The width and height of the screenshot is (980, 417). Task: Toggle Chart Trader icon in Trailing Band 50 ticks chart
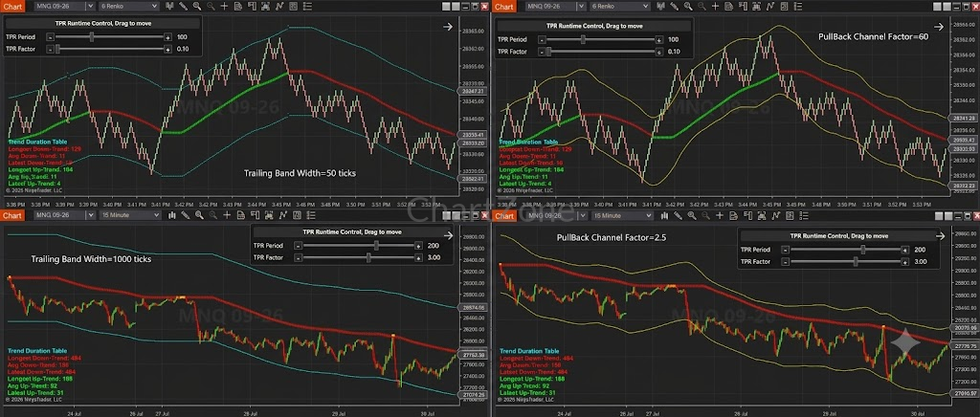(x=252, y=7)
